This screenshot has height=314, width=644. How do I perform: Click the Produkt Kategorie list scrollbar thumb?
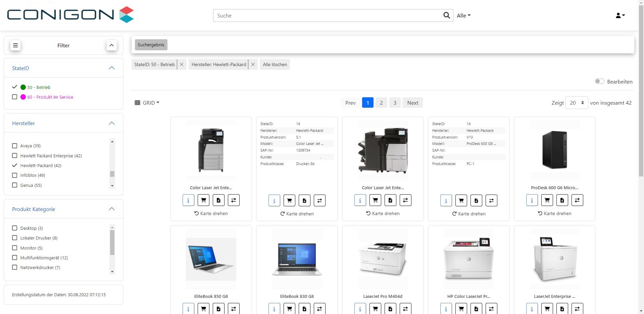112,243
